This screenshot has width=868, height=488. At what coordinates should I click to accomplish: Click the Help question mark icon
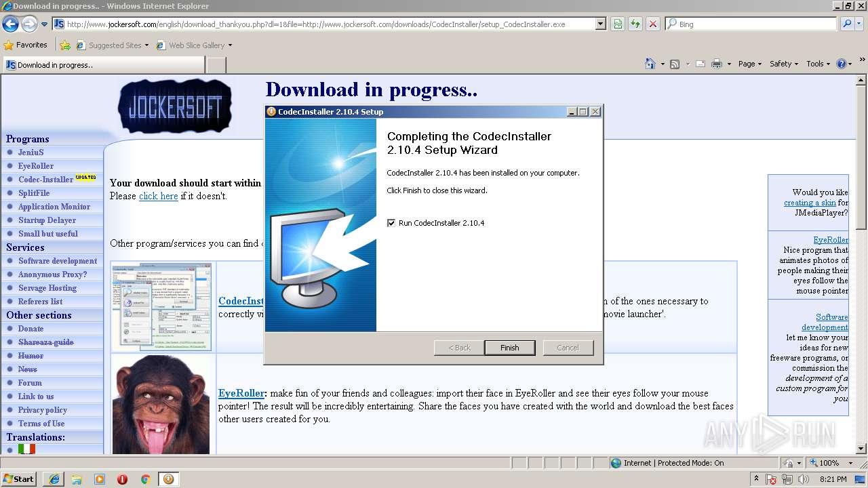pos(842,64)
